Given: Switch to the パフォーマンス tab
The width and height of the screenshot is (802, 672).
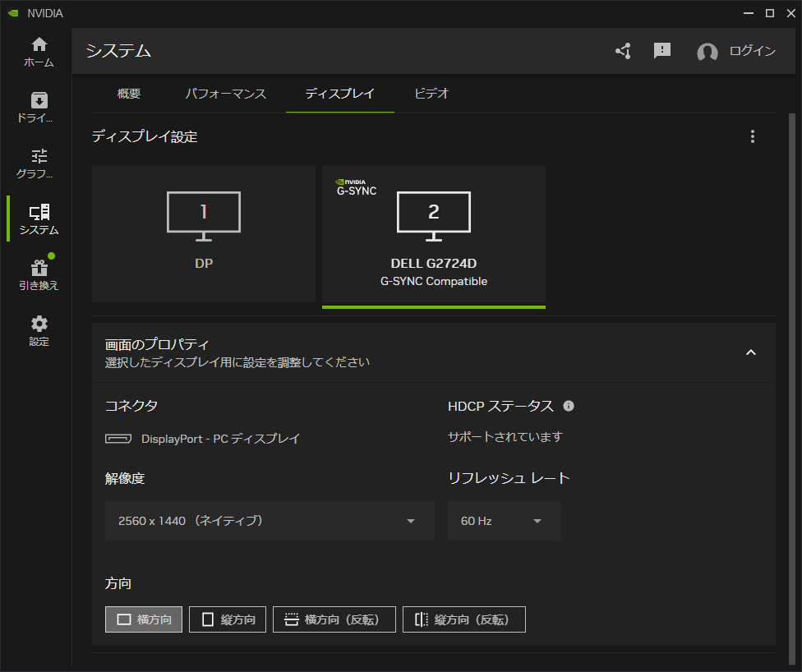Looking at the screenshot, I should (x=225, y=94).
